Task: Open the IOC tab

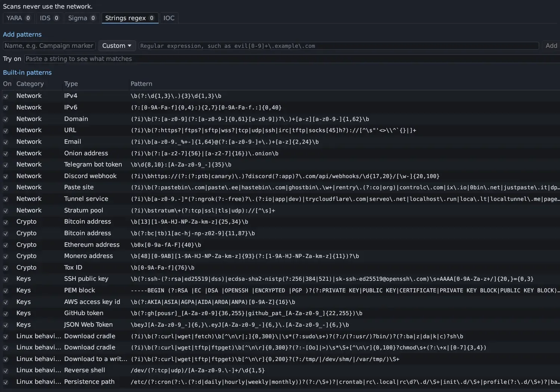Action: tap(169, 18)
